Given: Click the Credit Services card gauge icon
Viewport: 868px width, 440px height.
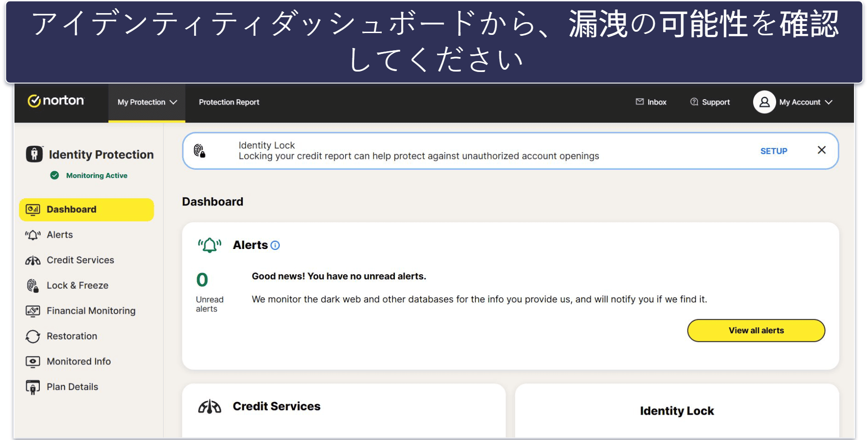Looking at the screenshot, I should (209, 407).
